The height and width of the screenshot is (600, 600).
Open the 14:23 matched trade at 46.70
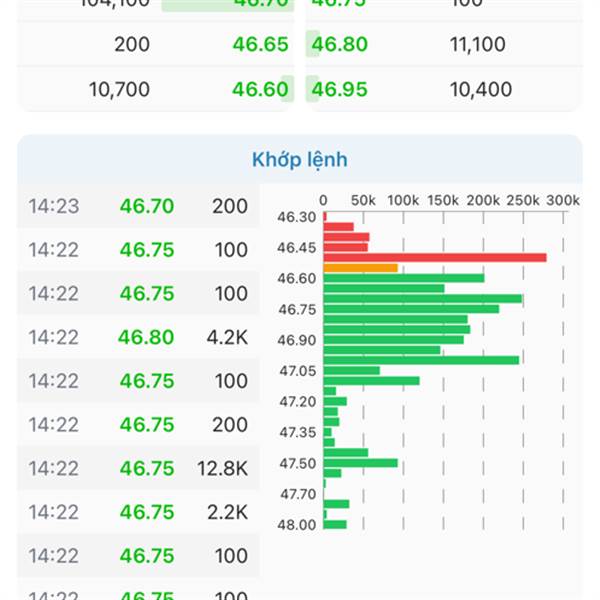click(x=138, y=207)
